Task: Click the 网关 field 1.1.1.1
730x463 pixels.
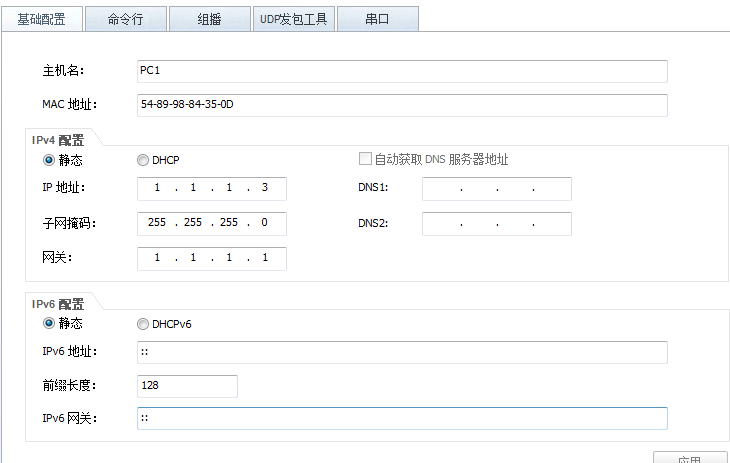Action: point(212,259)
